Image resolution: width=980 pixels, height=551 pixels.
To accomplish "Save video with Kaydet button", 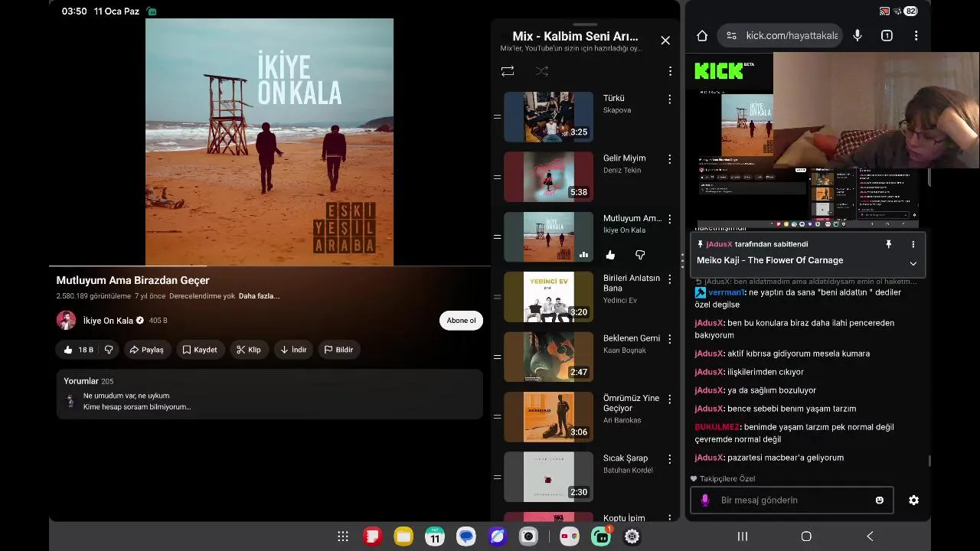I will pyautogui.click(x=199, y=350).
